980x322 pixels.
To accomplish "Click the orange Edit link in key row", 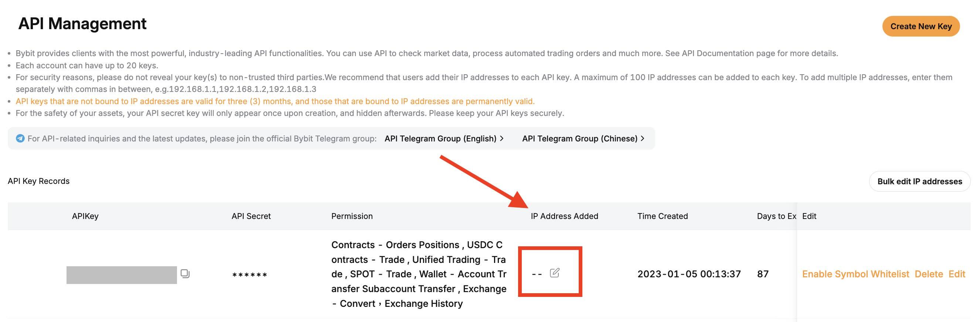I will 956,274.
